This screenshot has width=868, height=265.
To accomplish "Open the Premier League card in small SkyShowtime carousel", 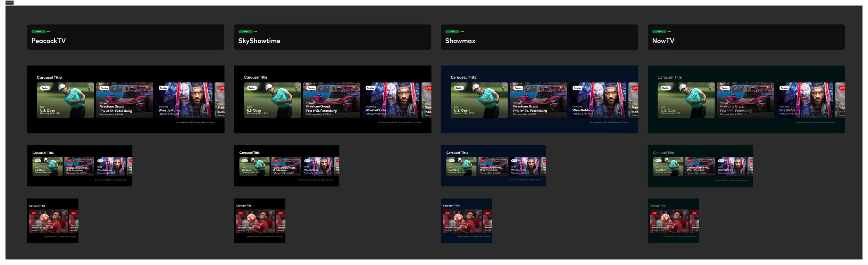I will [x=256, y=222].
